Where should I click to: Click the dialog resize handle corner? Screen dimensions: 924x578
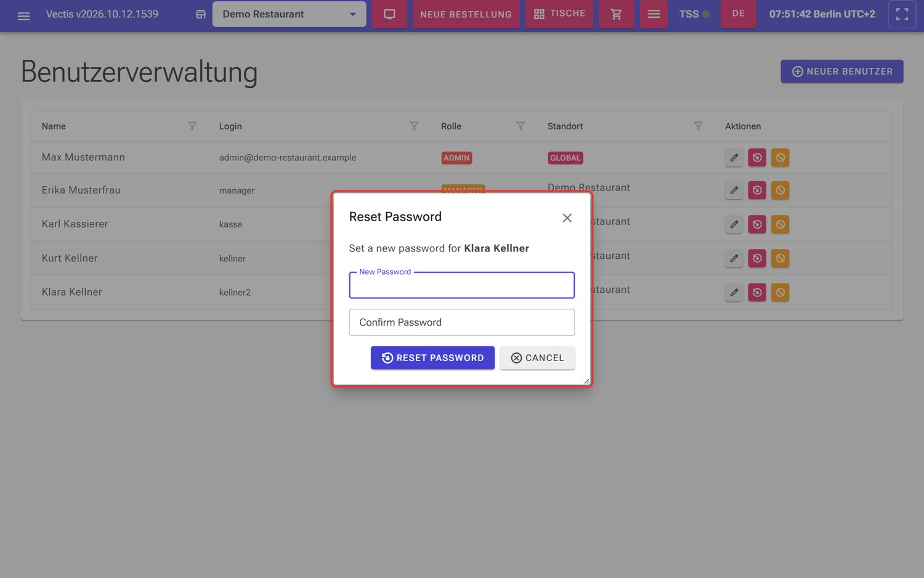coord(586,381)
